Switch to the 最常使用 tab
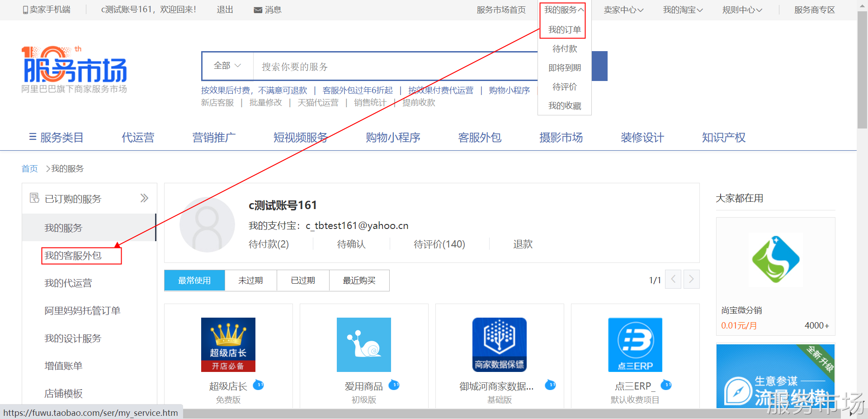 click(194, 281)
